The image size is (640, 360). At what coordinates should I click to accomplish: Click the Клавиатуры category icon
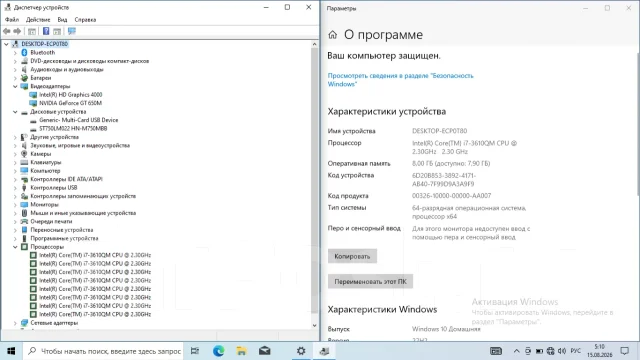pos(24,162)
